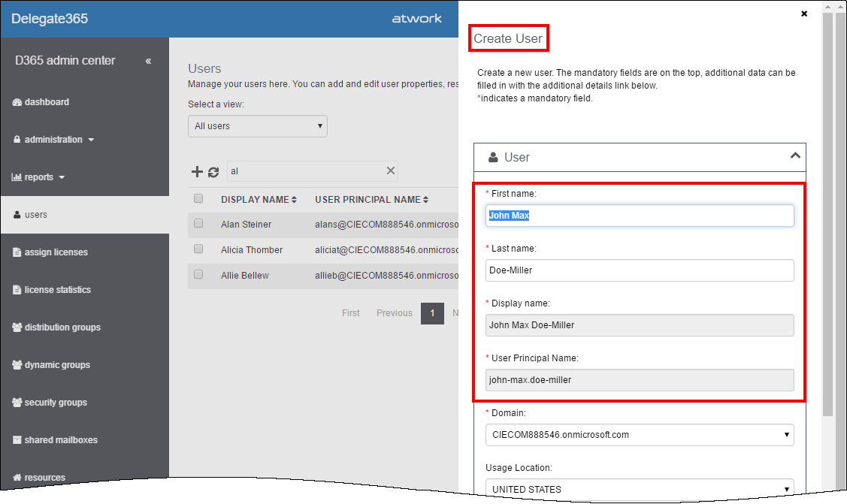The image size is (847, 504).
Task: Click the atwork logo
Action: point(416,18)
